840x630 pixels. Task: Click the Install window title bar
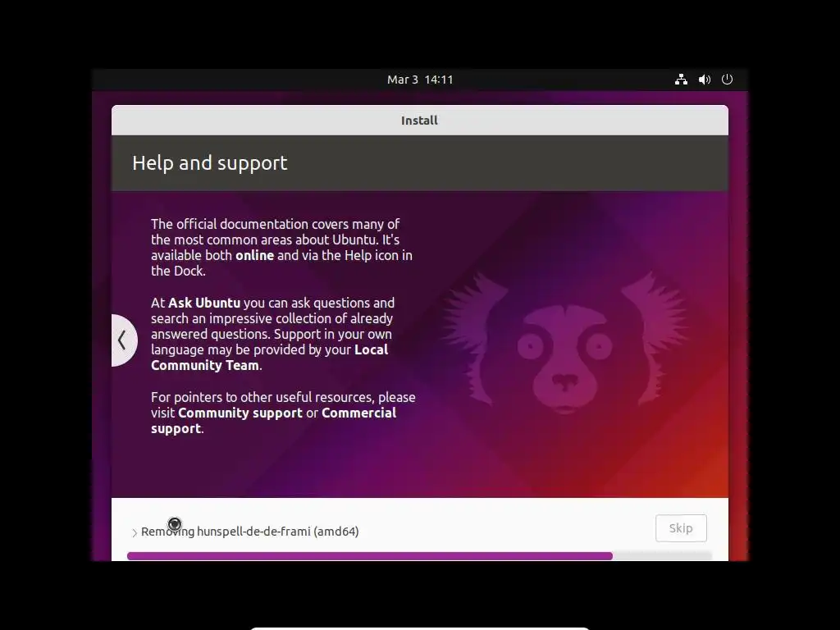click(x=419, y=120)
